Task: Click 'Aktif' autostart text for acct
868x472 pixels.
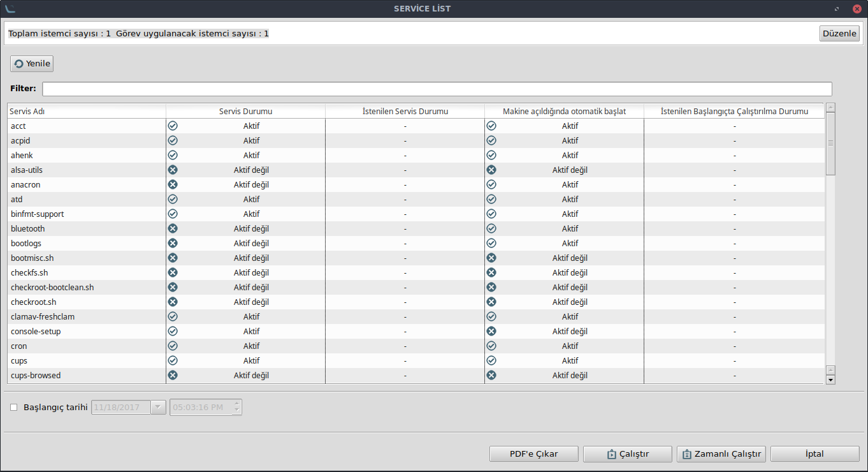Action: tap(570, 126)
